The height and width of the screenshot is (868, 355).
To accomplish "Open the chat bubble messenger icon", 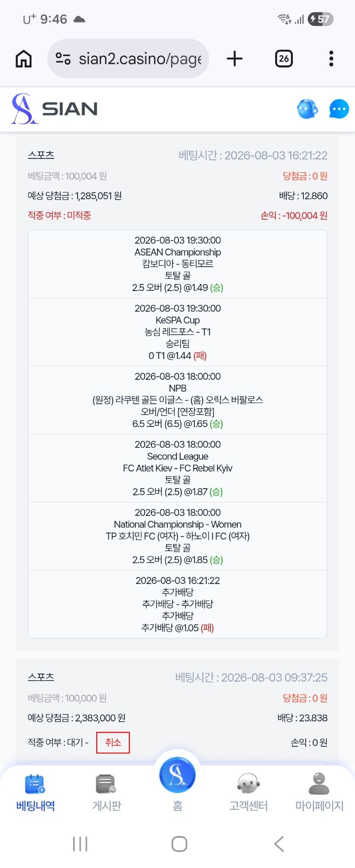I will click(339, 109).
